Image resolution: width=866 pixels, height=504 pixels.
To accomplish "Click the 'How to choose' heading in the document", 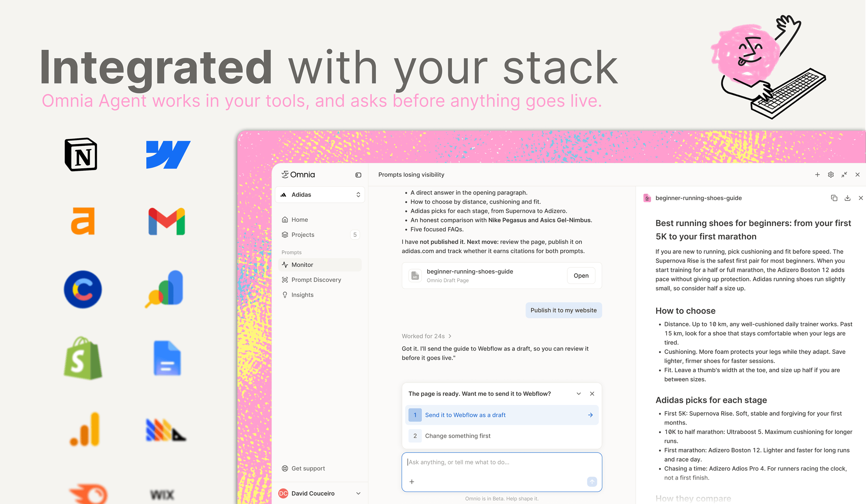I will [x=685, y=311].
